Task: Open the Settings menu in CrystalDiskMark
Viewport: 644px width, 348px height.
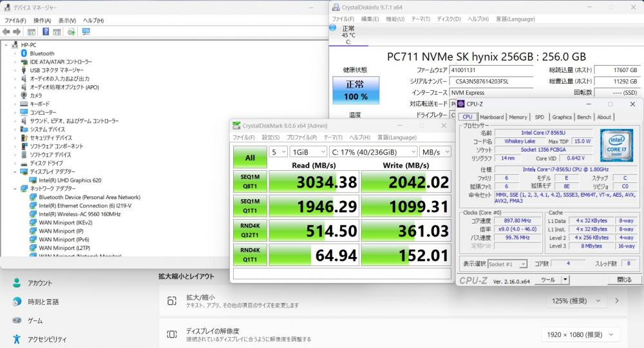Action: (x=270, y=137)
